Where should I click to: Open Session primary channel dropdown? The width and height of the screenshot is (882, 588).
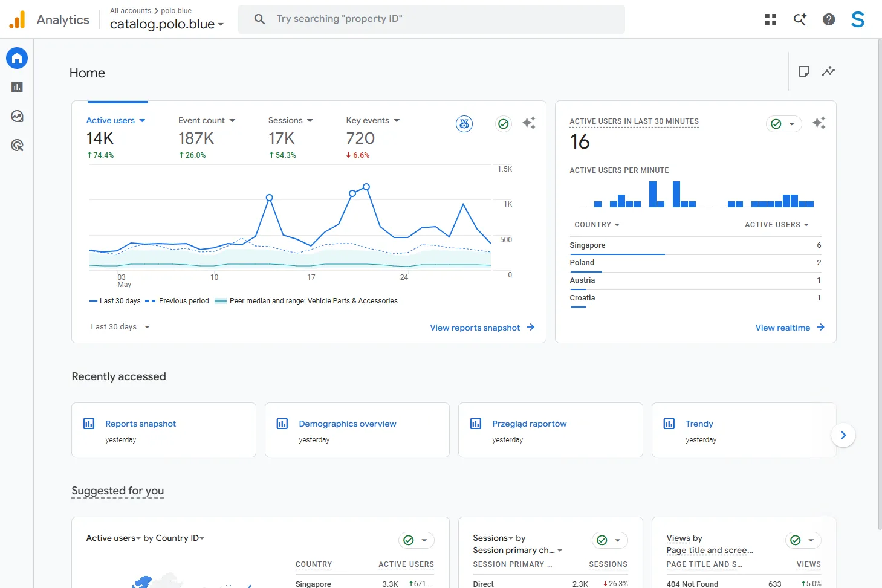point(517,550)
